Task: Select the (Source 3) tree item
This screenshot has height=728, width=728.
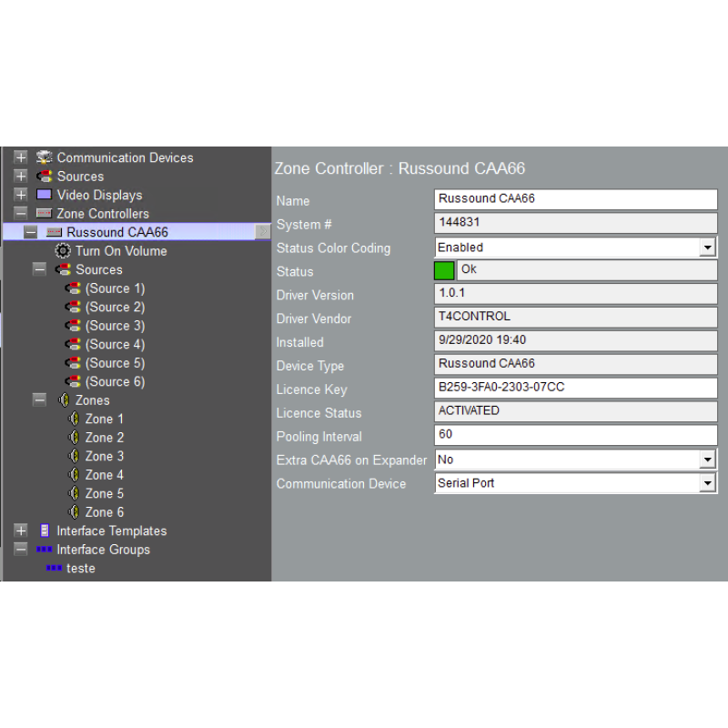Action: click(x=116, y=326)
